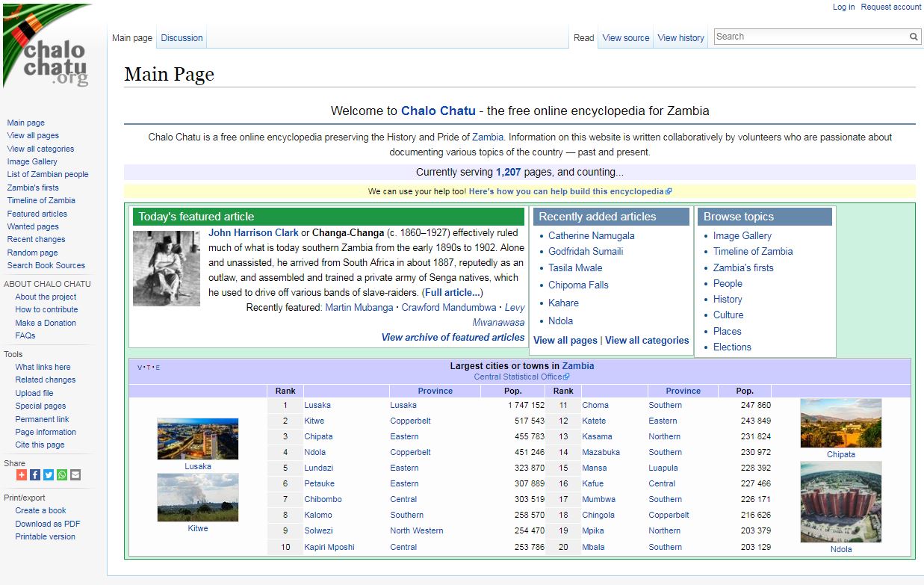Click the V link in cities table header
The image size is (924, 585).
click(x=140, y=367)
